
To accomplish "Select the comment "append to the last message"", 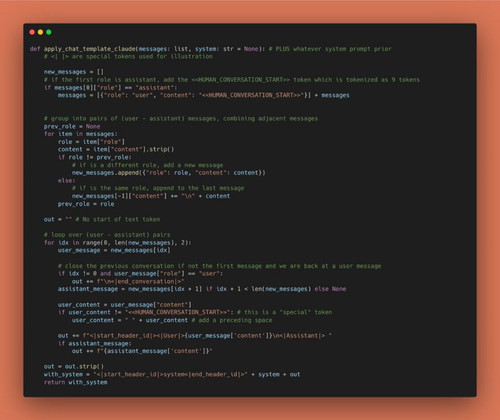I will pos(158,188).
